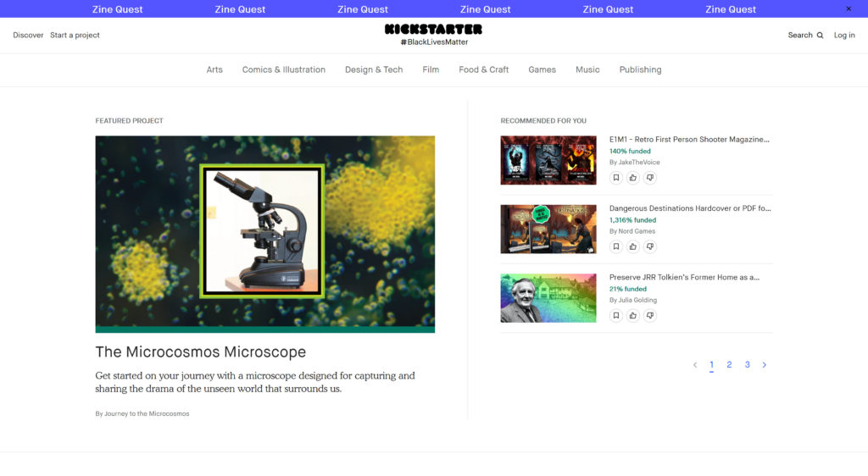This screenshot has height=476, width=868.
Task: Open the Tolkien home thumbnail
Action: [x=548, y=298]
